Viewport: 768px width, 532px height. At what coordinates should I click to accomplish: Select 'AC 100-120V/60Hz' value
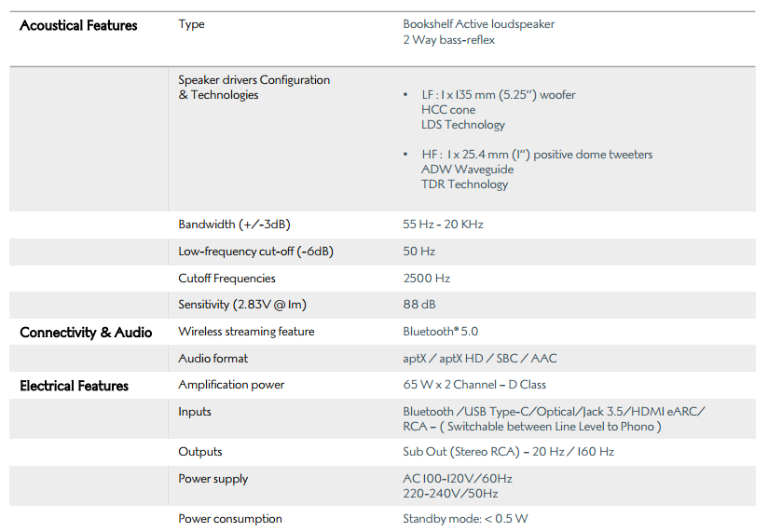[x=458, y=479]
